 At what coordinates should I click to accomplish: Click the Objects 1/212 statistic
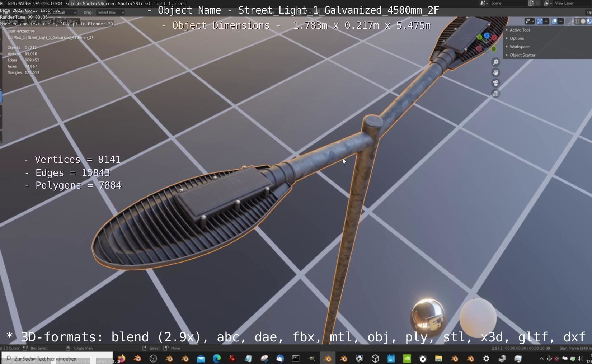click(22, 47)
